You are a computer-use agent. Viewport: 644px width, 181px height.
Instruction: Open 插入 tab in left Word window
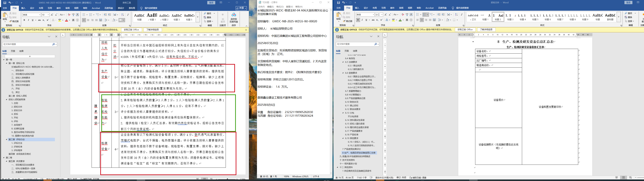[23, 8]
